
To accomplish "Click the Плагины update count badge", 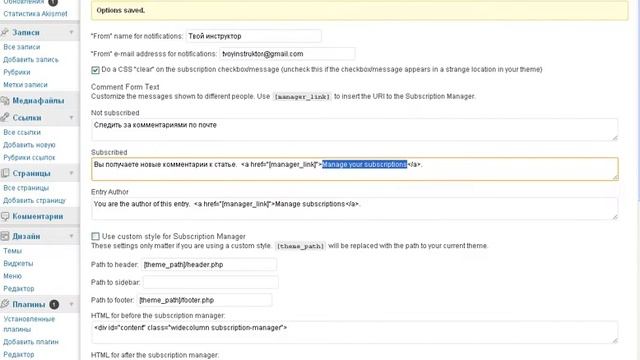I will pyautogui.click(x=54, y=304).
